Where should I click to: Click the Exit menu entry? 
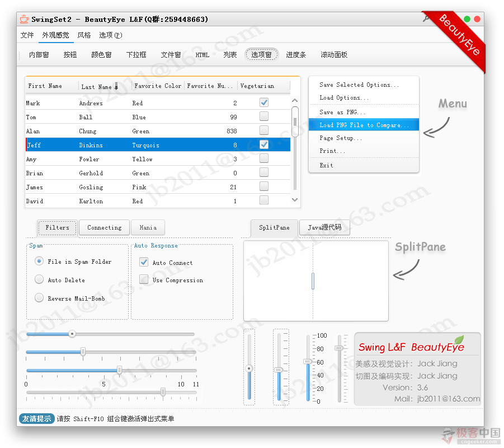(x=327, y=165)
